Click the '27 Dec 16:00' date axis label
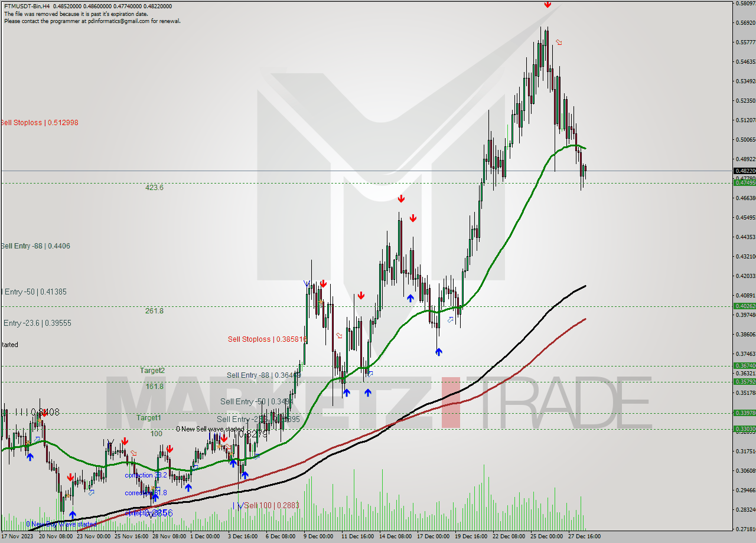The width and height of the screenshot is (756, 543). pos(585,537)
